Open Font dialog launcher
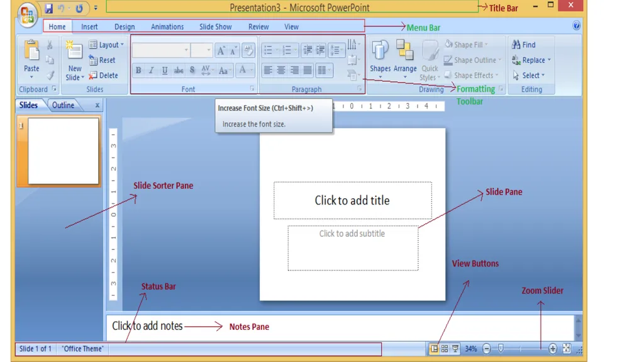Screen dimensions: 644x362 point(252,88)
